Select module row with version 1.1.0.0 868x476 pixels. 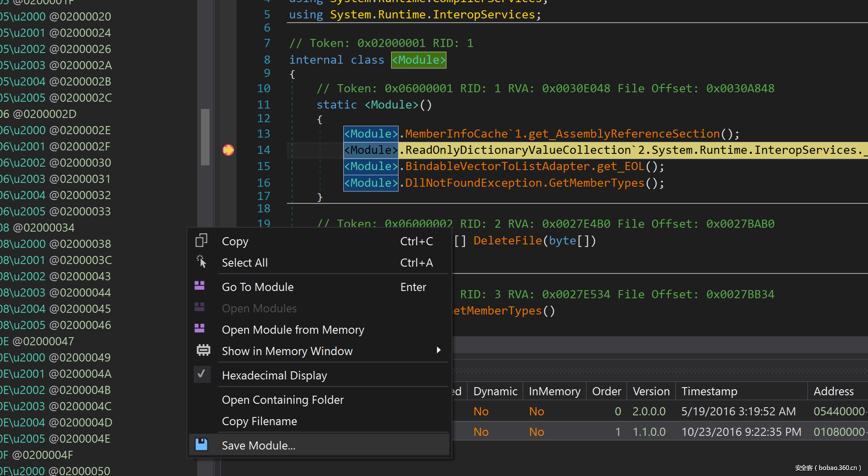(649, 432)
